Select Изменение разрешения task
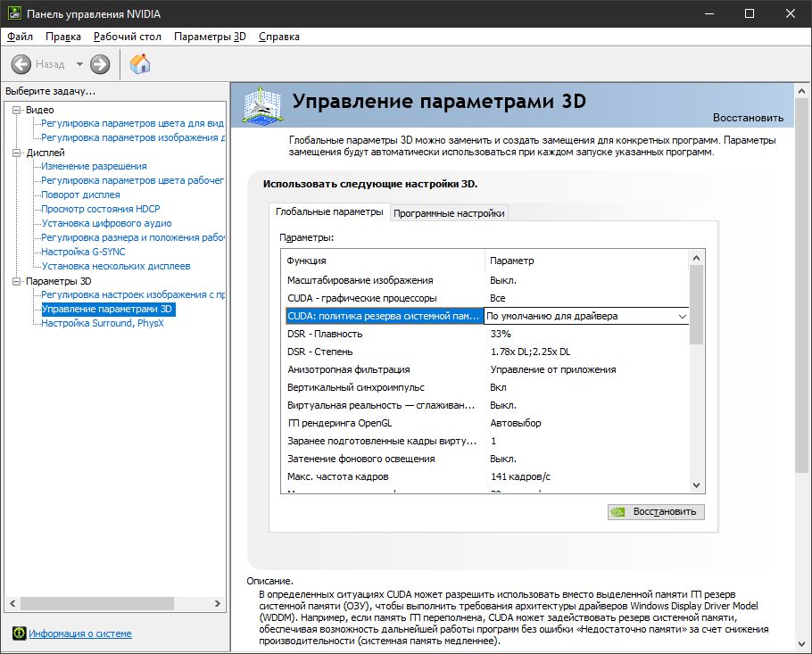 94,166
